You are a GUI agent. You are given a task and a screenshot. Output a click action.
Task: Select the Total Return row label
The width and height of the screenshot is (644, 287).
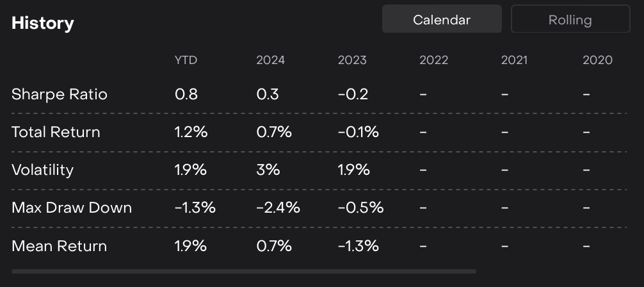click(x=56, y=132)
